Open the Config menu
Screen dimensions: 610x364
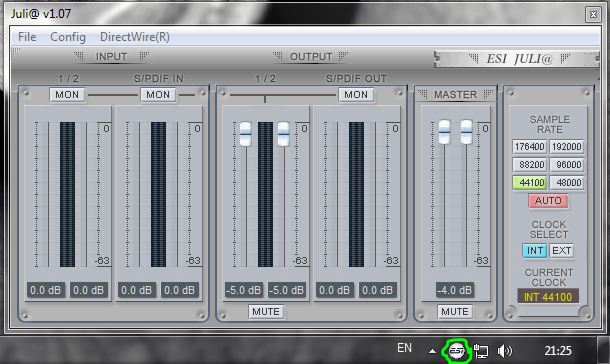tap(68, 37)
